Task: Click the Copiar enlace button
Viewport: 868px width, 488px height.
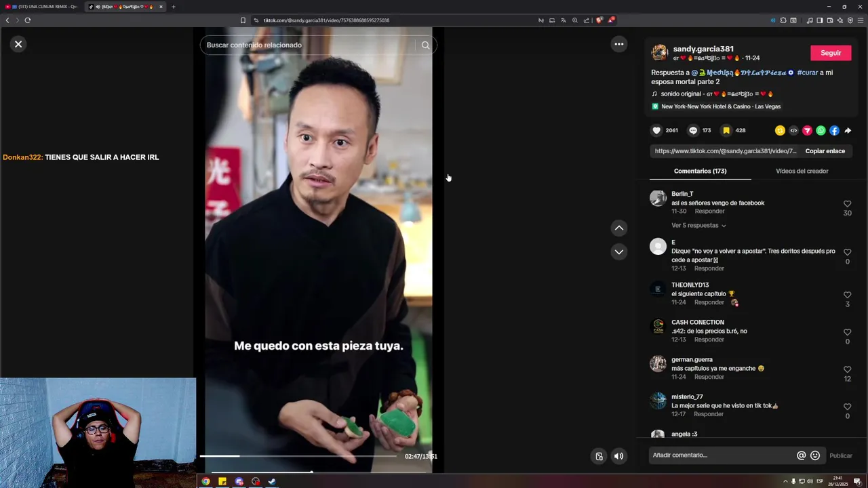Action: click(825, 151)
